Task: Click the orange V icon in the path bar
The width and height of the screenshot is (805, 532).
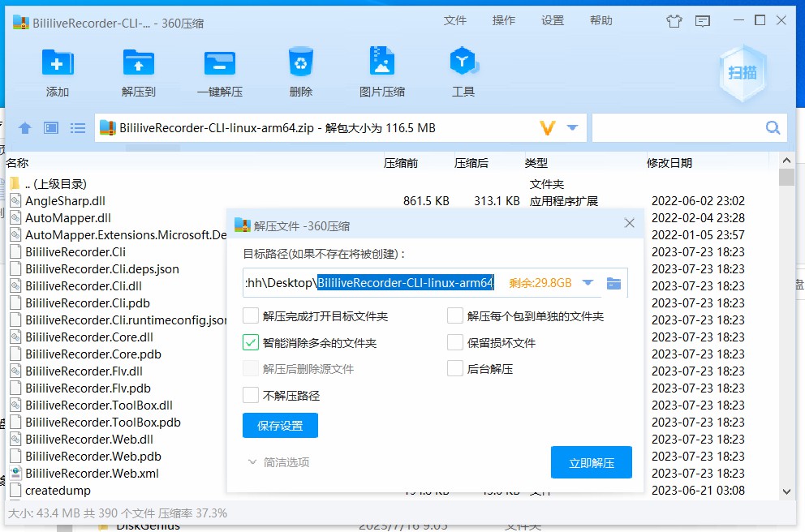Action: click(548, 128)
